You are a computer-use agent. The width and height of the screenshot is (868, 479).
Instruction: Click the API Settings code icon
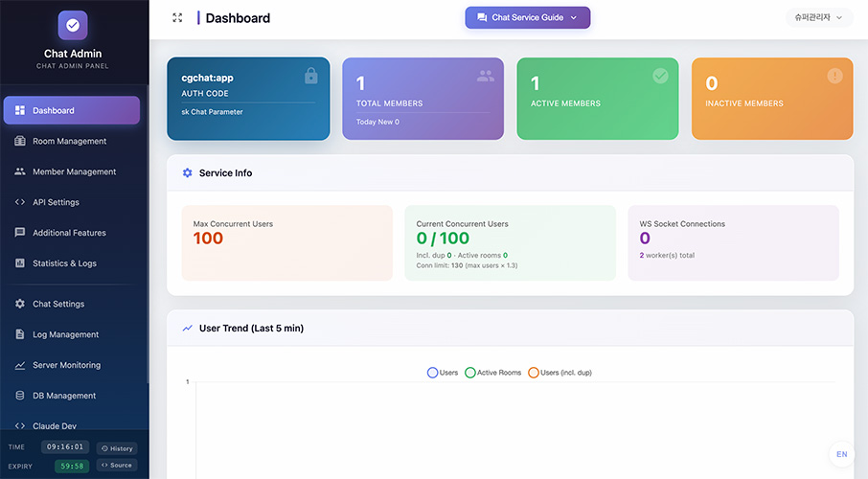(20, 202)
